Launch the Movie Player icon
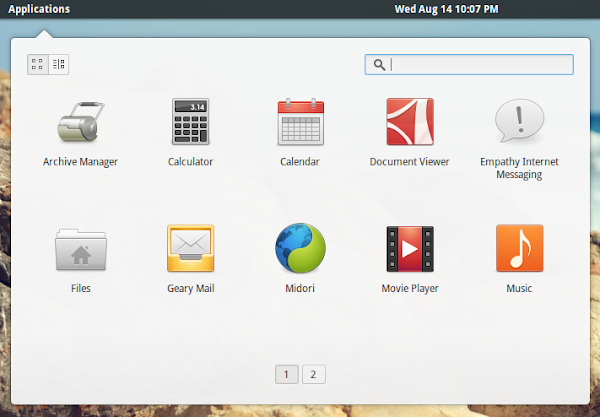The height and width of the screenshot is (417, 600). tap(410, 249)
